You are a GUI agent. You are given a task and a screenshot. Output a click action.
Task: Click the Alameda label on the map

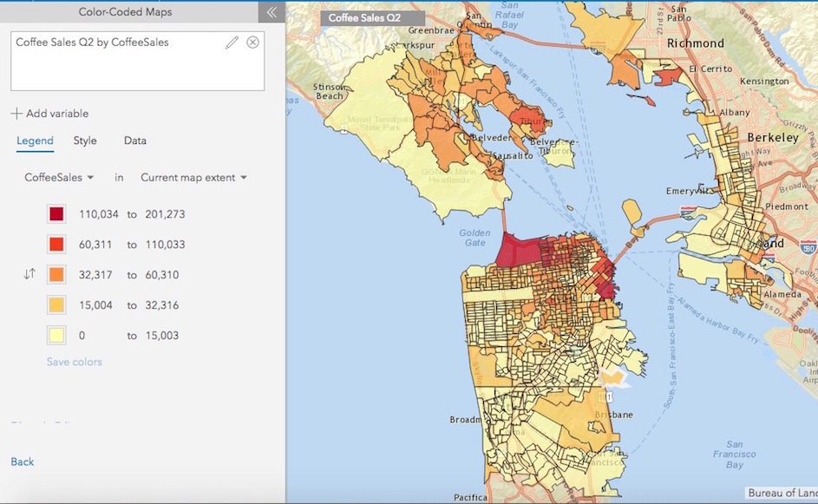coord(782,294)
